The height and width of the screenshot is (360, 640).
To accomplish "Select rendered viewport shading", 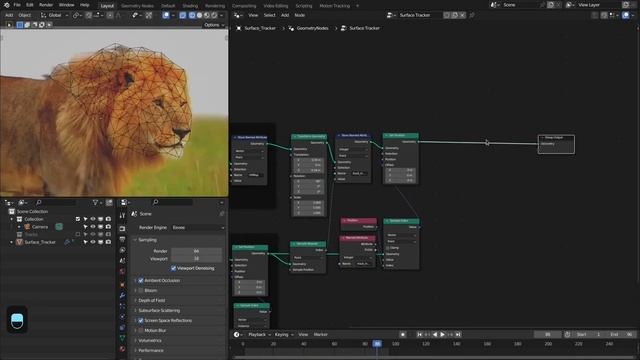I will coord(214,15).
